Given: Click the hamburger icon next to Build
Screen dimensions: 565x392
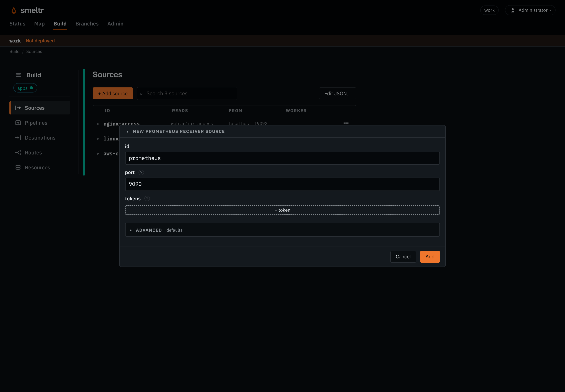Looking at the screenshot, I should pos(18,75).
